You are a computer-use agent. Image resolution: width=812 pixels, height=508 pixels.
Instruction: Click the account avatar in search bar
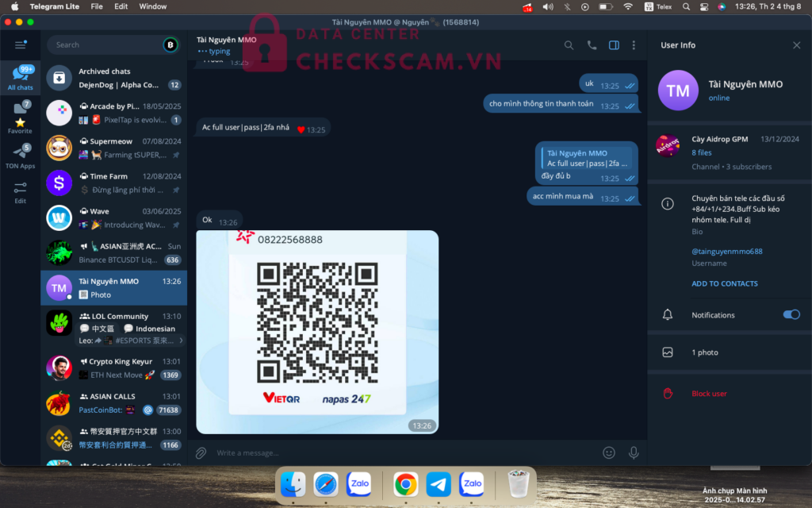pyautogui.click(x=170, y=45)
